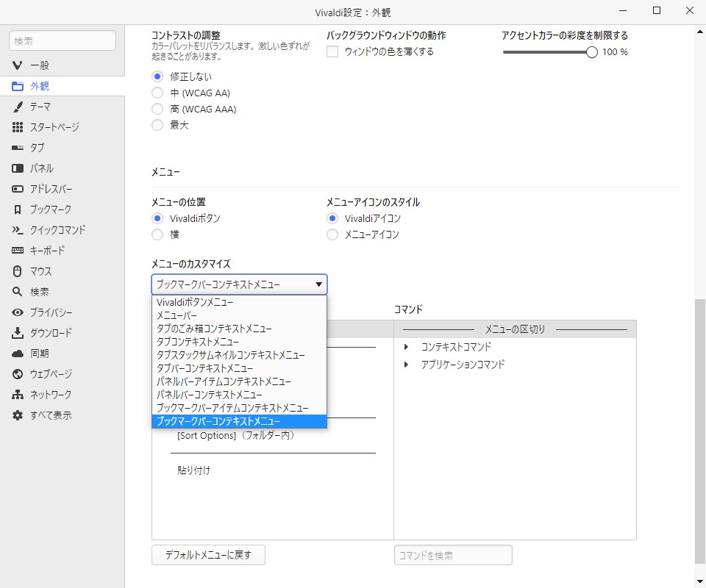Choose パネルバーアイテムコンテキストメニュー option
The width and height of the screenshot is (706, 588).
pyautogui.click(x=239, y=381)
